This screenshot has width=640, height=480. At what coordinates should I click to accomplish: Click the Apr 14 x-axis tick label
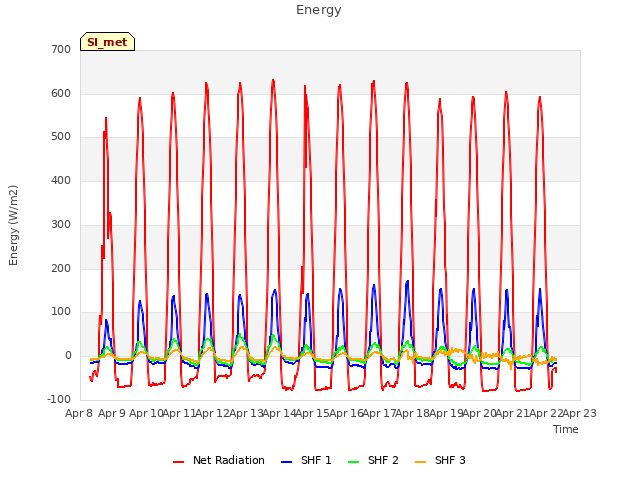coord(279,413)
